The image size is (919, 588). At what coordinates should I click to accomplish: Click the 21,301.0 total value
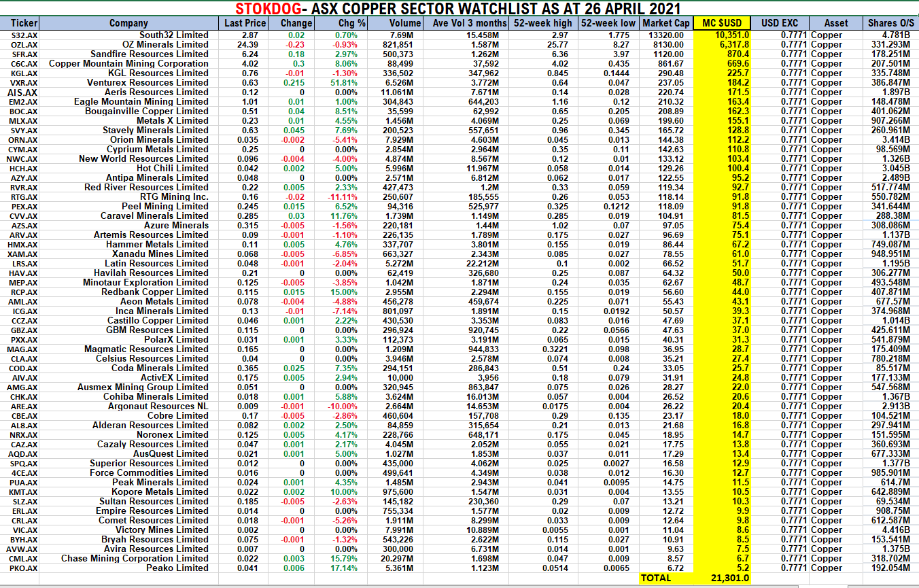pos(731,578)
